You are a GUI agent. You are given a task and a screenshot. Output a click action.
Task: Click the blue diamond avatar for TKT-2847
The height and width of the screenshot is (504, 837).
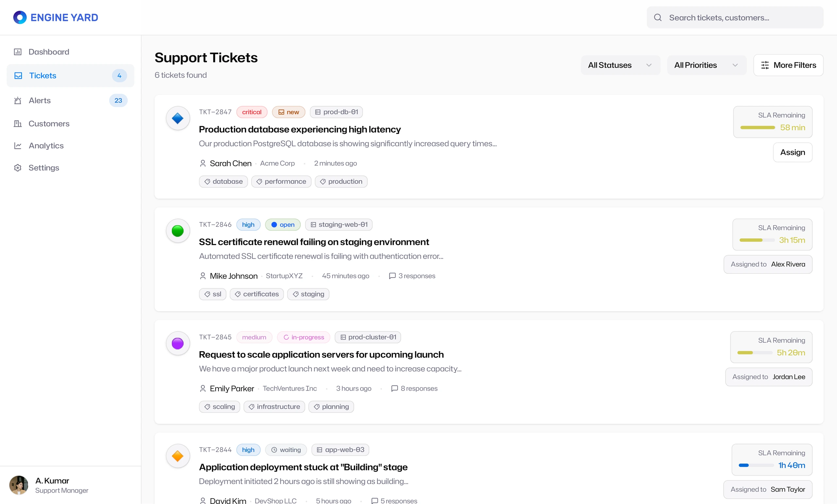point(178,118)
